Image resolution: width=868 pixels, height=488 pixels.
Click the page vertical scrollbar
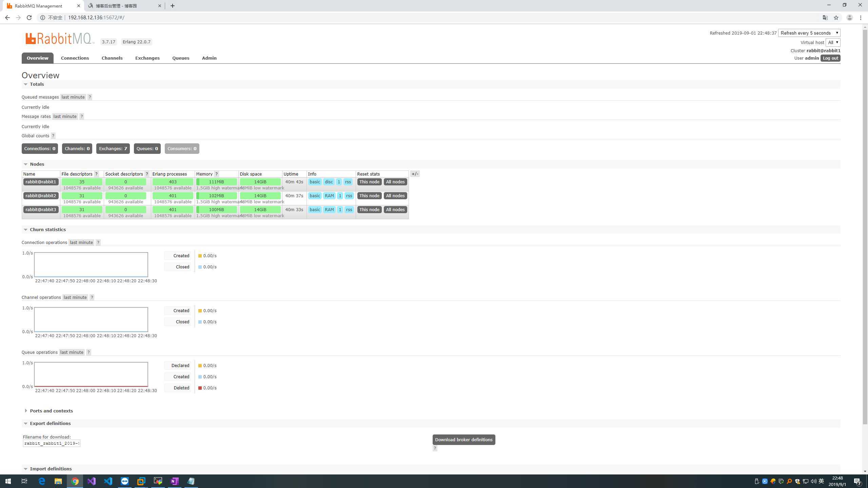click(865, 227)
